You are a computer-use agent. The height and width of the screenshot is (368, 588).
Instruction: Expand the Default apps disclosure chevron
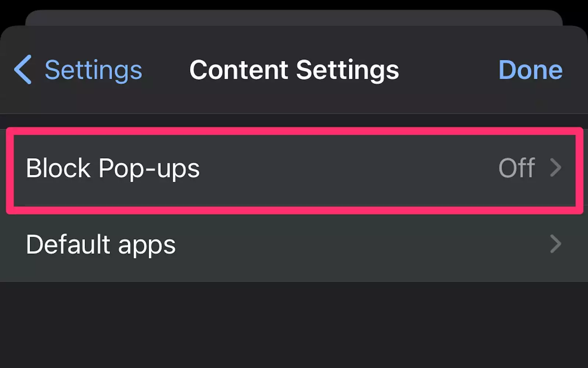point(556,244)
